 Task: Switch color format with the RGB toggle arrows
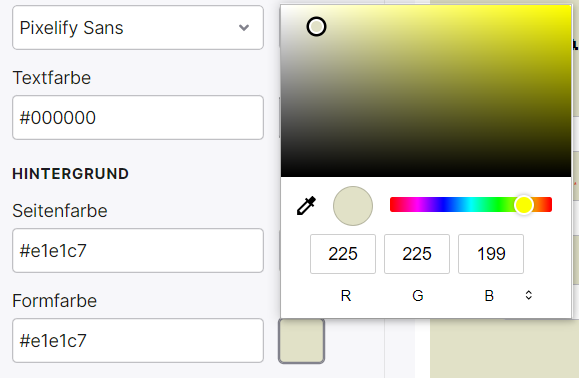pos(528,295)
